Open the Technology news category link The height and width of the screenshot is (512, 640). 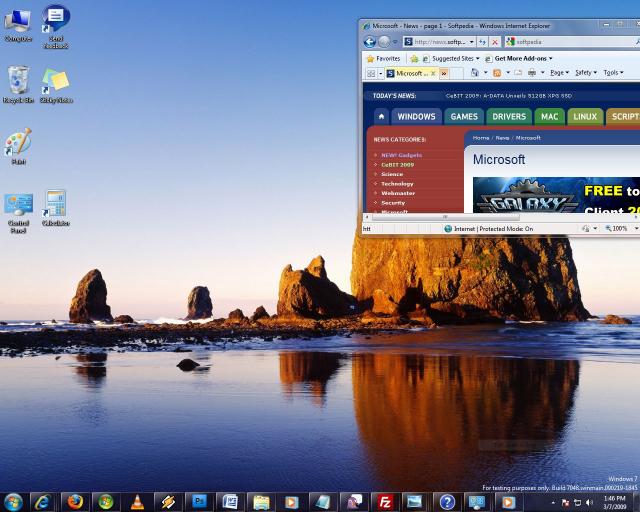click(x=397, y=184)
